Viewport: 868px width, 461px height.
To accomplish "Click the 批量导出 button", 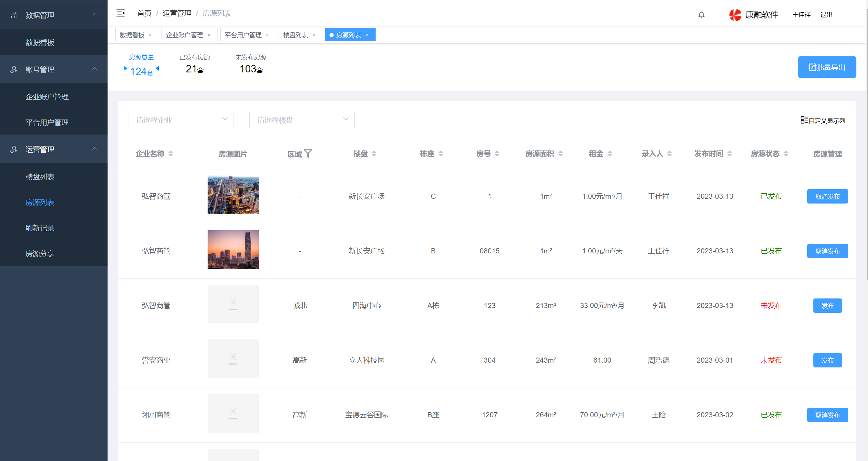I will click(x=827, y=67).
